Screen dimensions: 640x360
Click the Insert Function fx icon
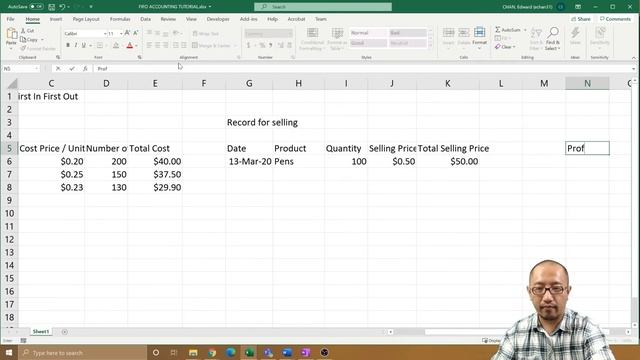point(85,69)
